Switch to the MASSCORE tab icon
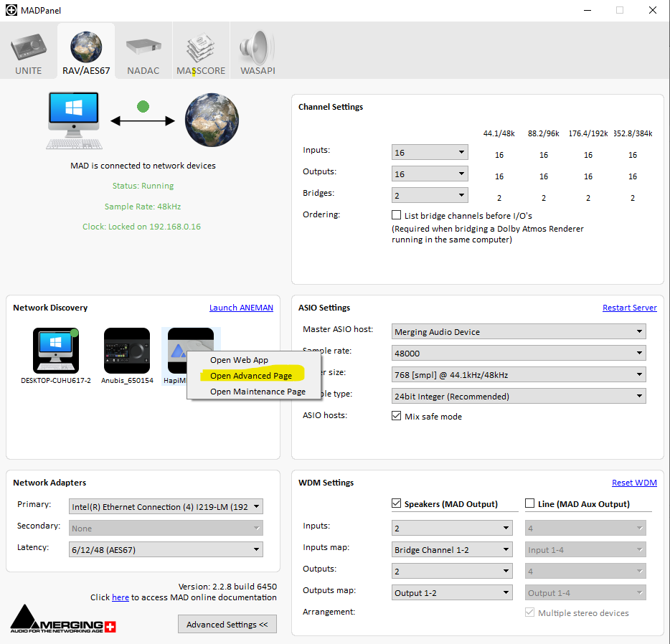Image resolution: width=670 pixels, height=644 pixels. (x=201, y=49)
